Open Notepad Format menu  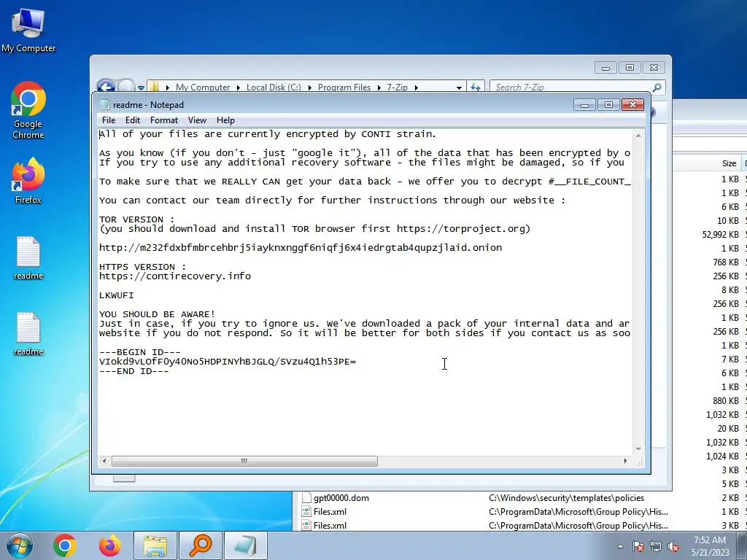click(x=164, y=120)
